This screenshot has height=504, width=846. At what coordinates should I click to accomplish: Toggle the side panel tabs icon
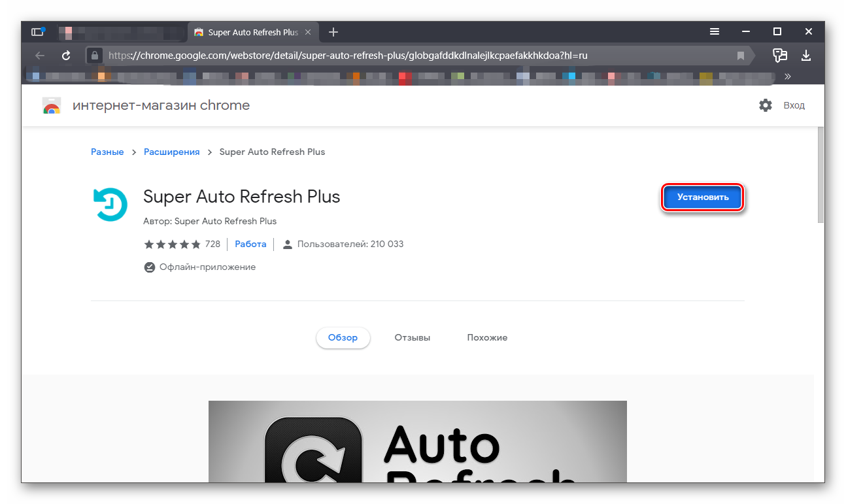click(x=38, y=31)
